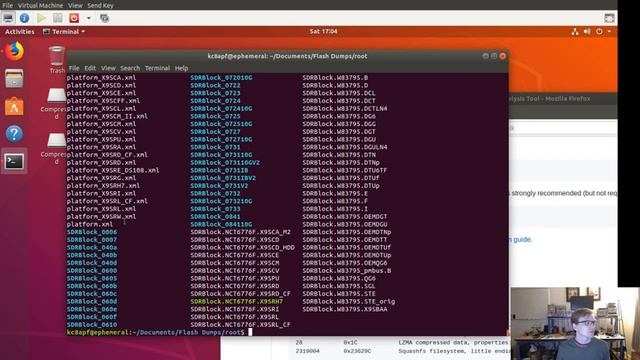Click SDRBlock.NCT6776F.X9SRL_CF file name
640x360 pixels.
[x=240, y=324]
